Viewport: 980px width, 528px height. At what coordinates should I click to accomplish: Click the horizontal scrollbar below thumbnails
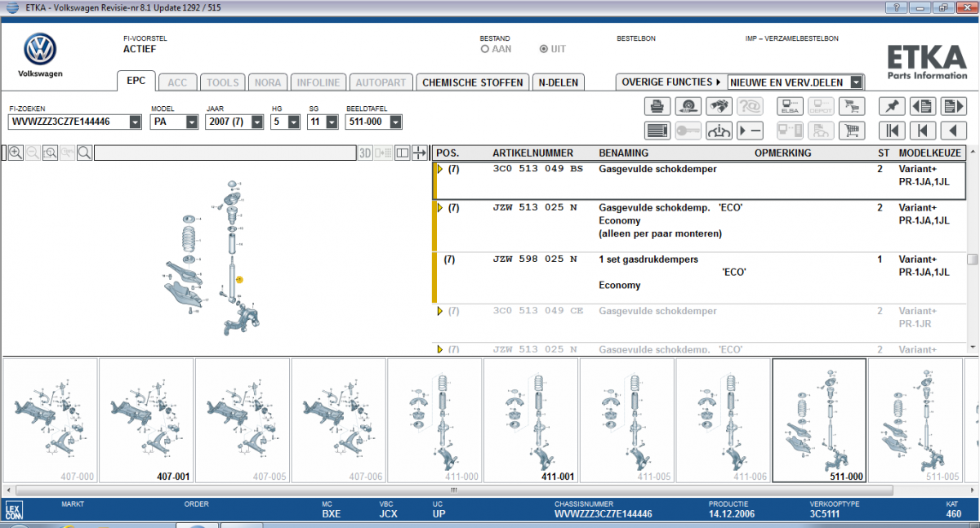tap(490, 490)
